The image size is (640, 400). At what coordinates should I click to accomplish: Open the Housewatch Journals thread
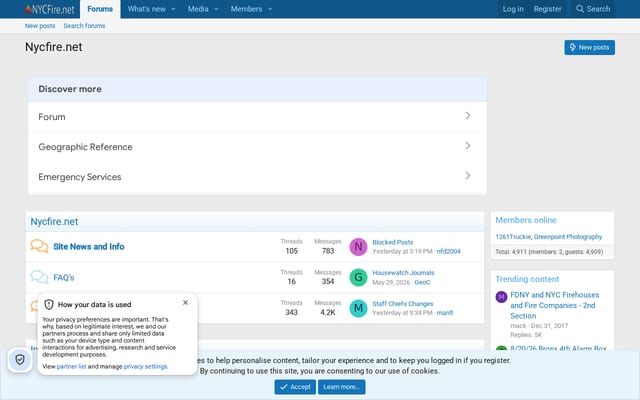pos(403,273)
